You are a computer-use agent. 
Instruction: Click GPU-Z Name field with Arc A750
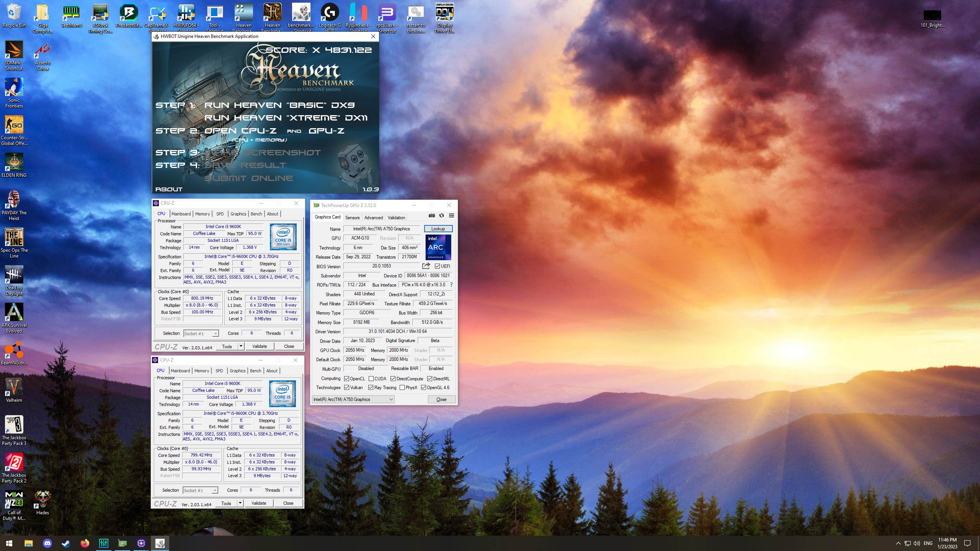381,229
